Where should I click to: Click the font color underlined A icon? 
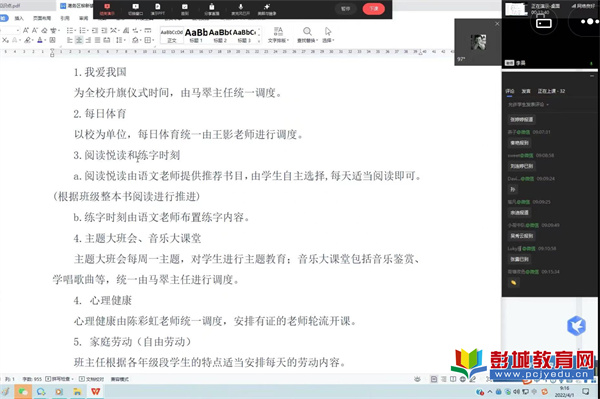point(40,40)
